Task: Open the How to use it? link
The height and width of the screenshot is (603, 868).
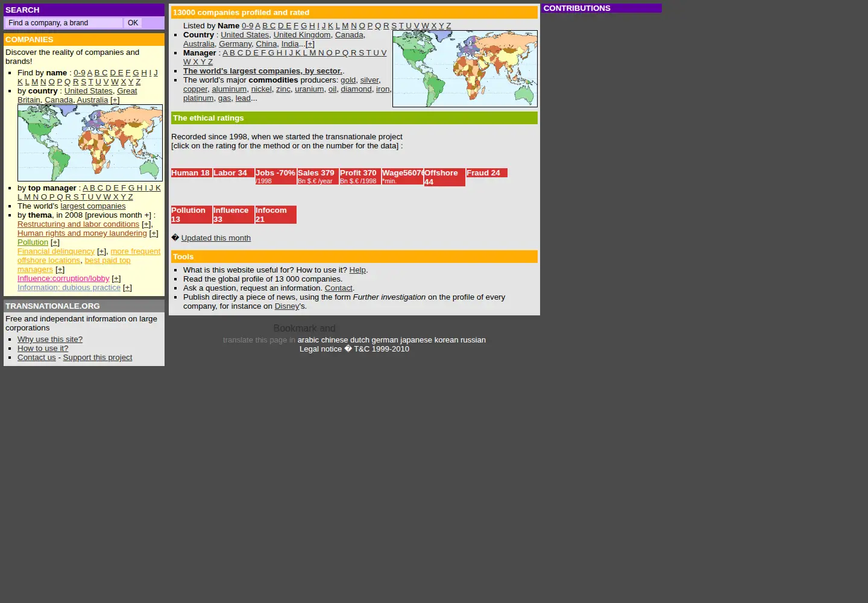Action: (x=43, y=349)
